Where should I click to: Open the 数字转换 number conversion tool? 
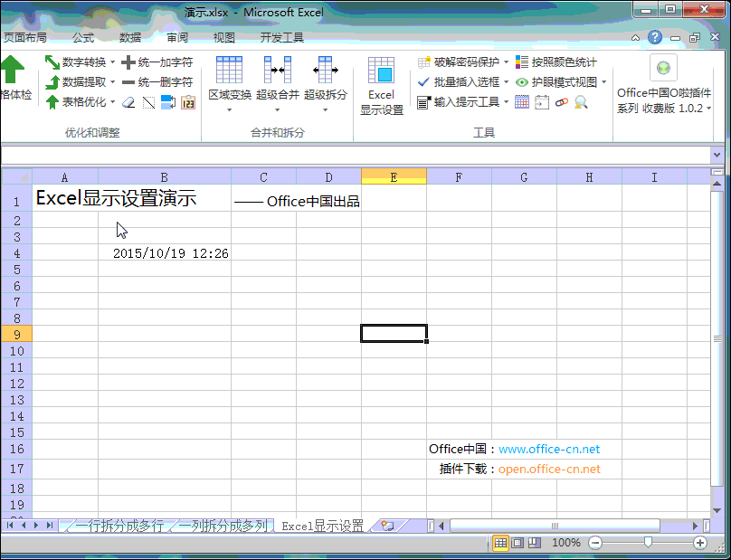pyautogui.click(x=81, y=62)
